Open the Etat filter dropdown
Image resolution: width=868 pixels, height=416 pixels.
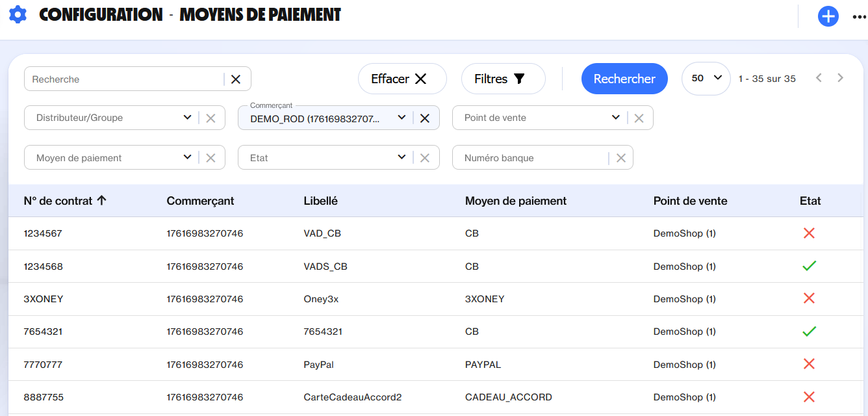coord(402,157)
